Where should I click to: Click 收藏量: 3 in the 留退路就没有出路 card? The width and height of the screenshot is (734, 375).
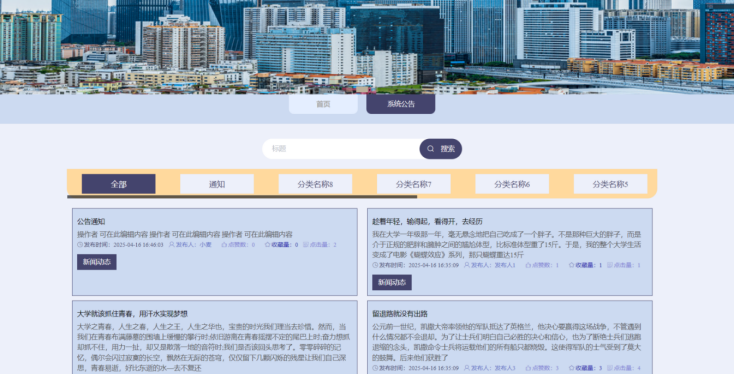[589, 368]
